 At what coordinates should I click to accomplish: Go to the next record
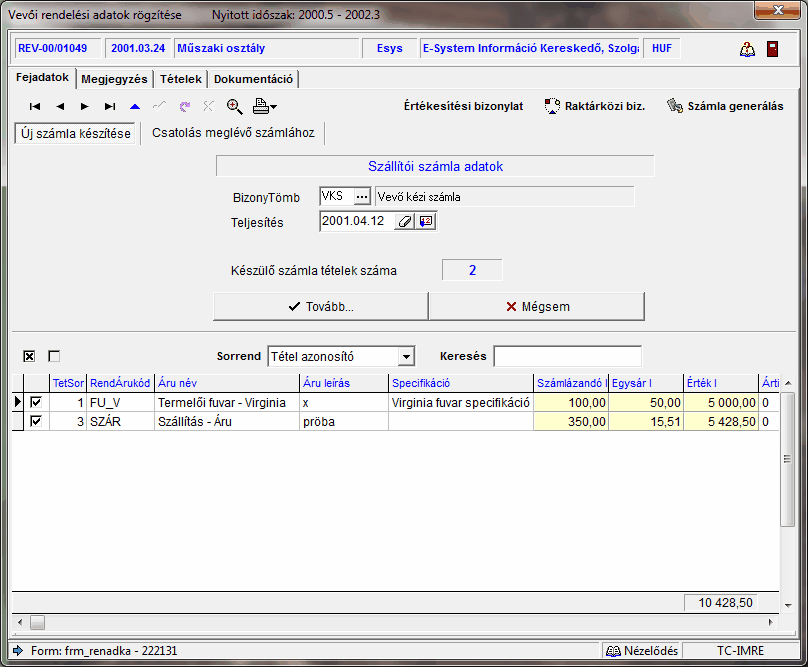[85, 107]
